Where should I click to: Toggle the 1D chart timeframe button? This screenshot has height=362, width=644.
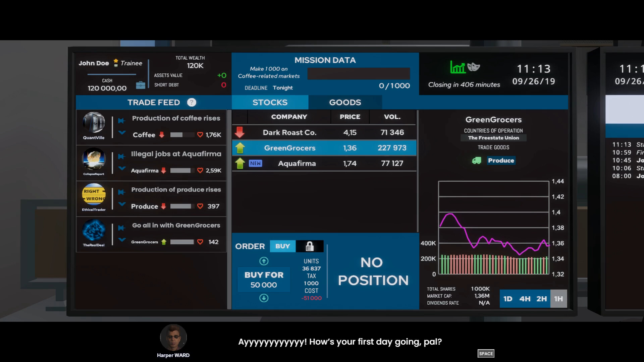tap(507, 299)
